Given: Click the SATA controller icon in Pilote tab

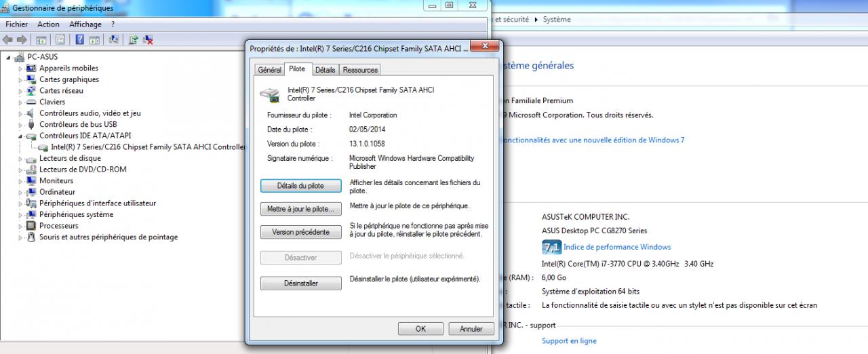Looking at the screenshot, I should 270,94.
